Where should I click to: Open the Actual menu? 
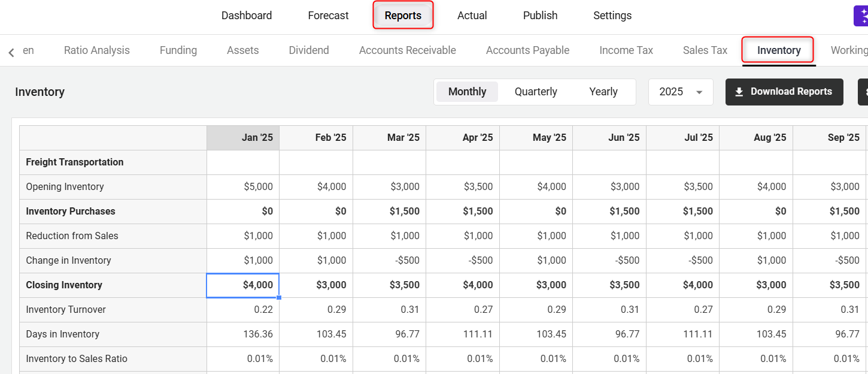pos(472,16)
